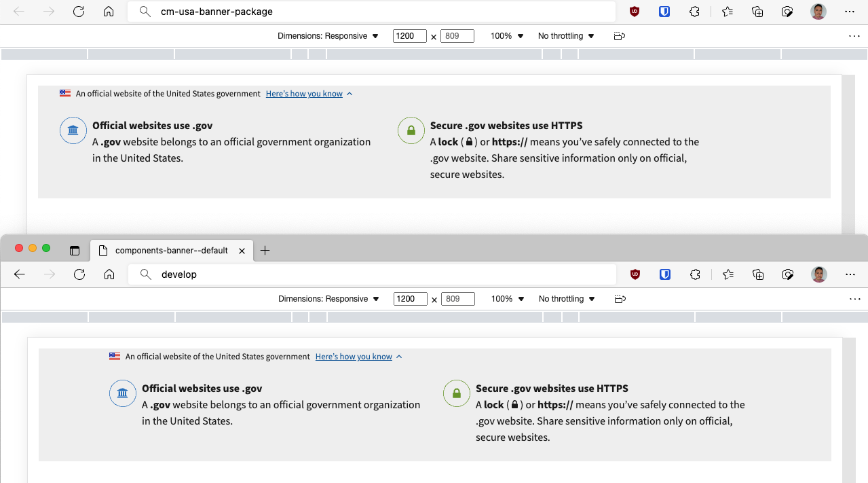Open the Extensions puzzle icon in front window
868x483 pixels.
(695, 274)
